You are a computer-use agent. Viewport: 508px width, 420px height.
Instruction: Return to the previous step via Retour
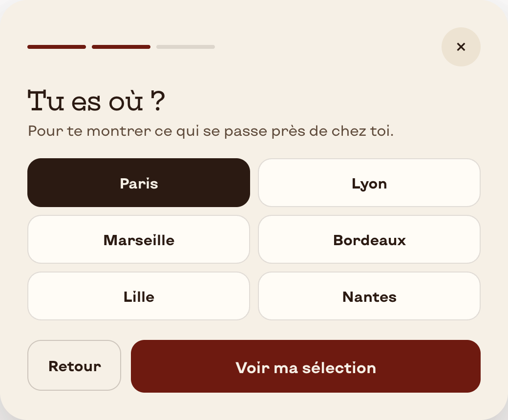[x=74, y=365]
